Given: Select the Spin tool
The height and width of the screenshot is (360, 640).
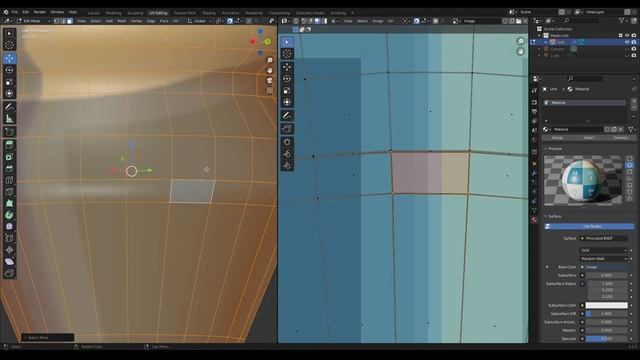Looking at the screenshot, I should (9, 215).
